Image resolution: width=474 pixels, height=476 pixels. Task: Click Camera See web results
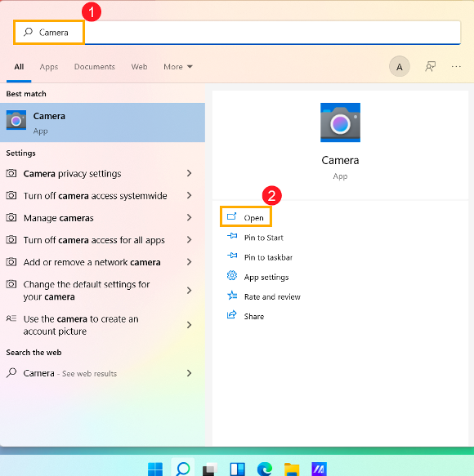click(70, 373)
